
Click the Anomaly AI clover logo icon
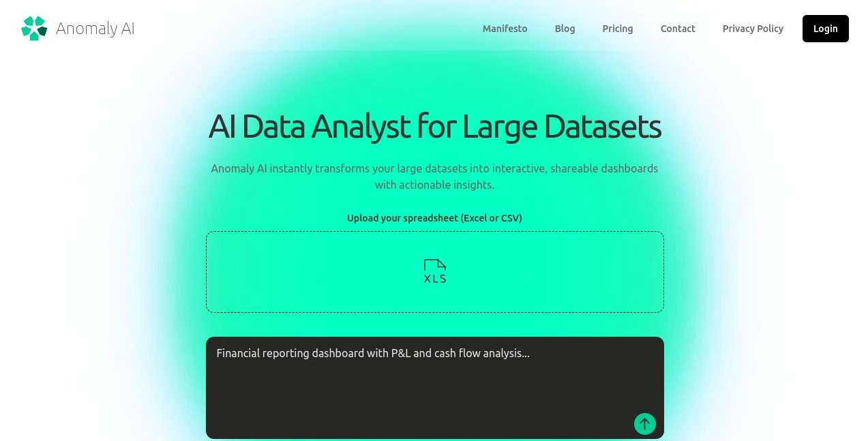[34, 28]
